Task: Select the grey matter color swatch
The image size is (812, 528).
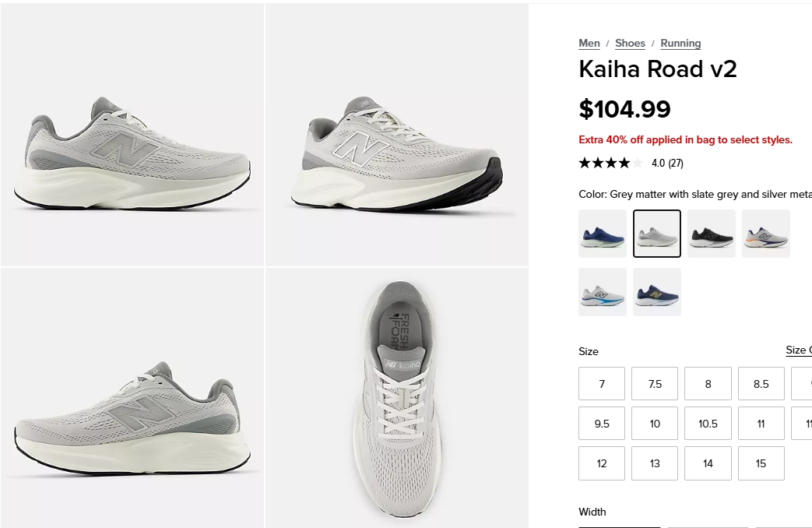Action: [656, 233]
